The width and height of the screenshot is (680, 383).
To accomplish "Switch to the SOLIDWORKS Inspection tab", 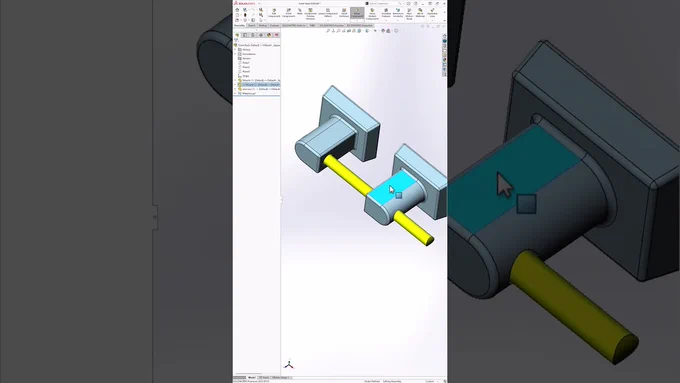I will tap(360, 26).
